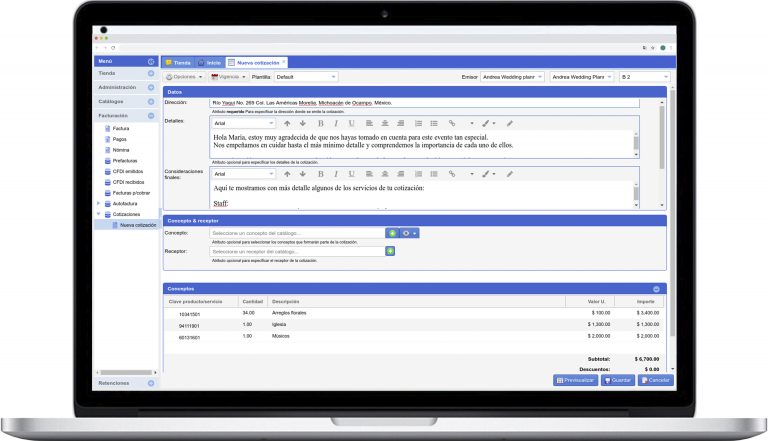
Task: Apply italic in the Detalles editor
Action: point(335,123)
